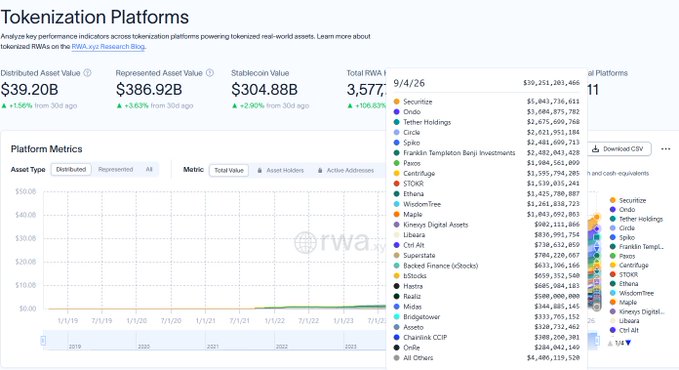Choose the Active Addresses metric tab
This screenshot has width=679, height=370.
click(x=346, y=171)
